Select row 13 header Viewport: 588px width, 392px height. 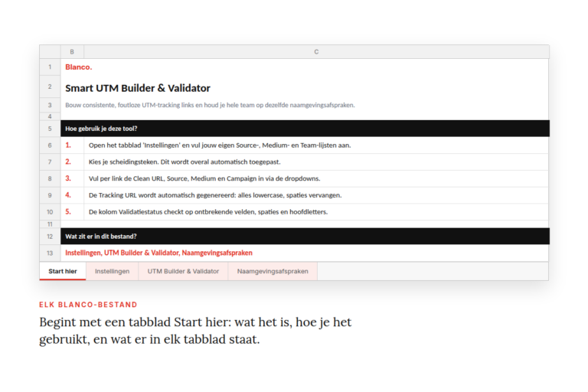coord(50,253)
